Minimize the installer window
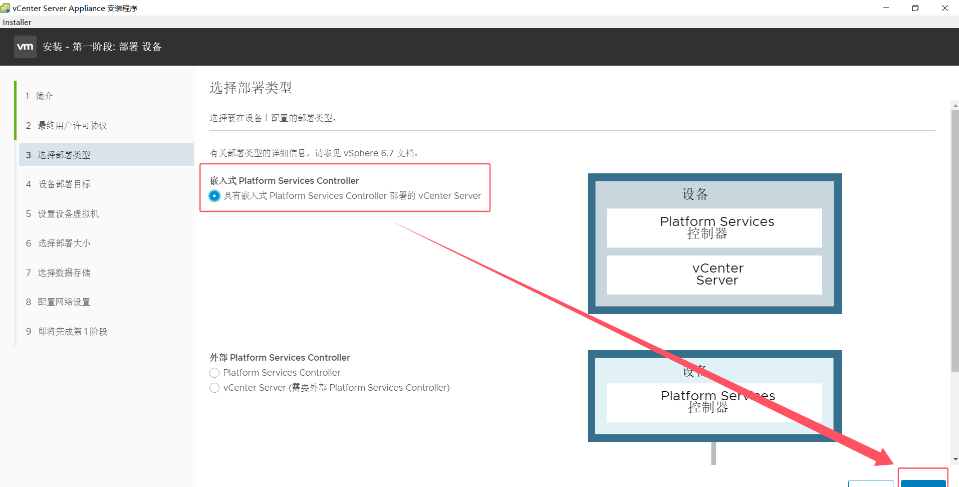This screenshot has width=959, height=487. click(x=886, y=8)
